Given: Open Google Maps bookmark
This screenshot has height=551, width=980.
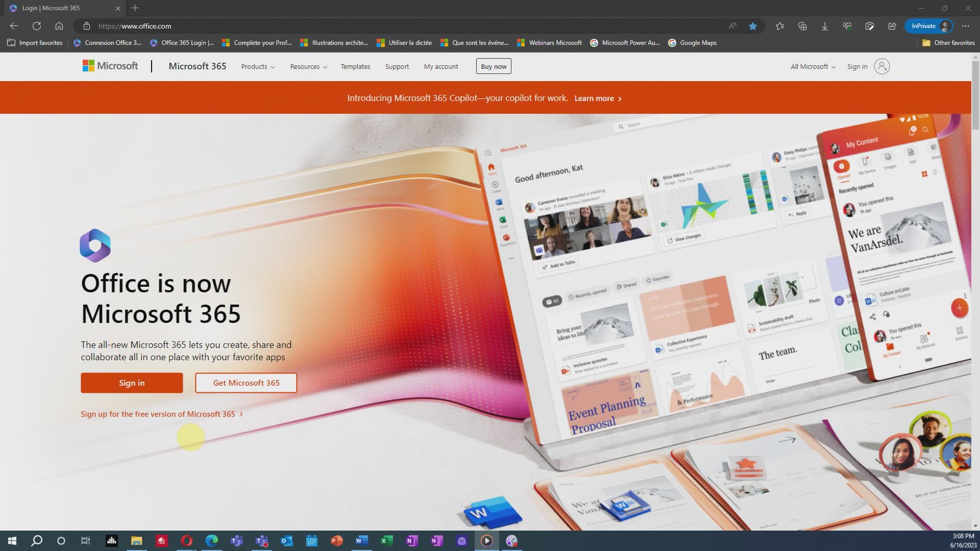Looking at the screenshot, I should click(693, 43).
